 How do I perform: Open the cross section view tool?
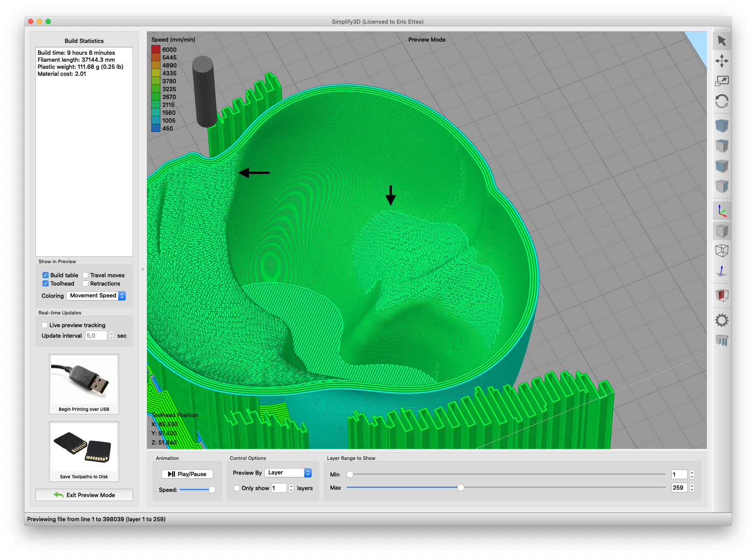(721, 296)
